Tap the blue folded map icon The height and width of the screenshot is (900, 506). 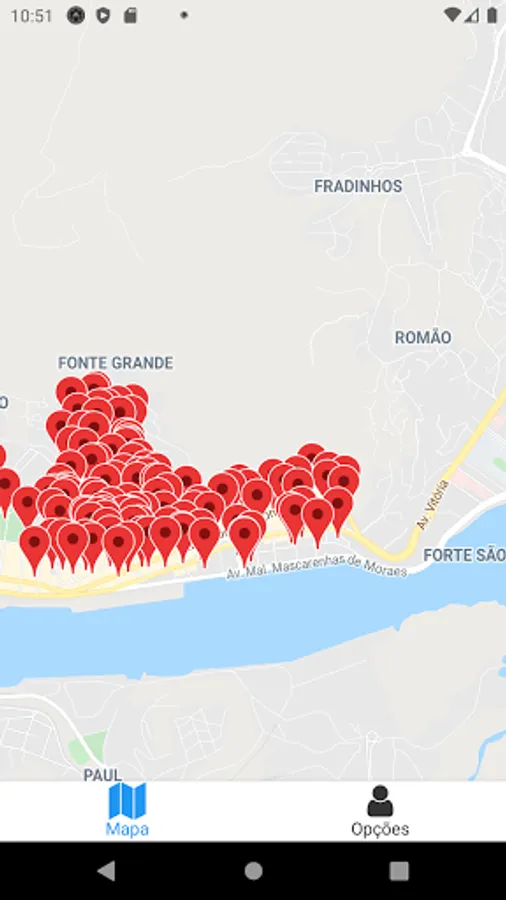click(127, 801)
